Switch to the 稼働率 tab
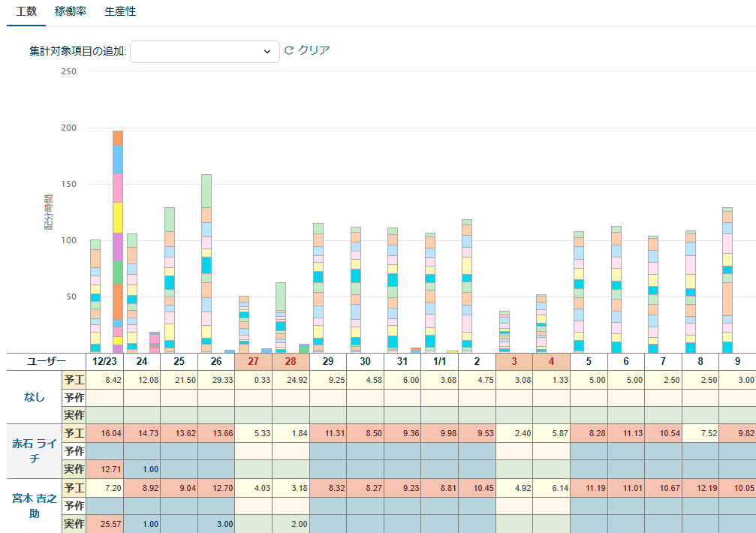Screen dimensions: 756x533 coord(71,12)
